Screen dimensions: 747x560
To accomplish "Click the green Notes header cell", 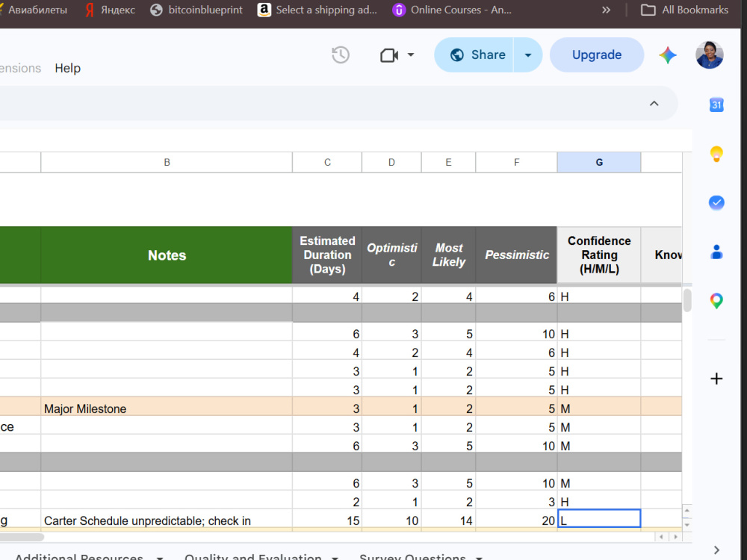I will (x=167, y=255).
